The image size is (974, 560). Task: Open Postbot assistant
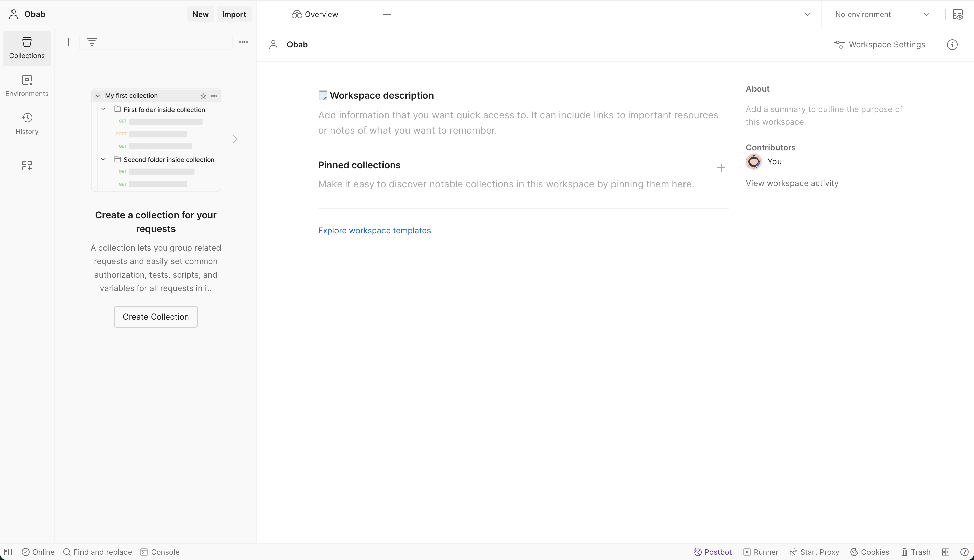click(713, 552)
